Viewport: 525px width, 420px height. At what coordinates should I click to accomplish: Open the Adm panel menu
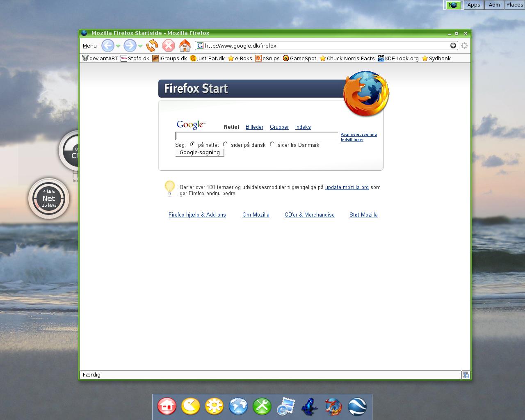pos(494,5)
